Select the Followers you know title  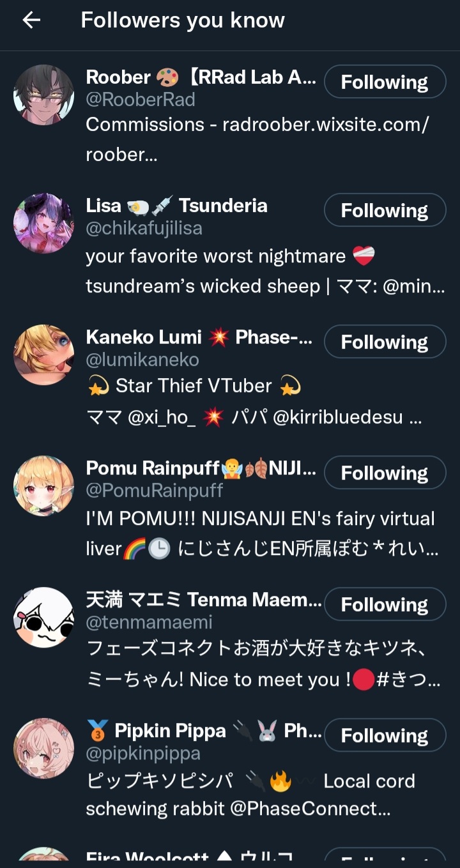(x=183, y=20)
